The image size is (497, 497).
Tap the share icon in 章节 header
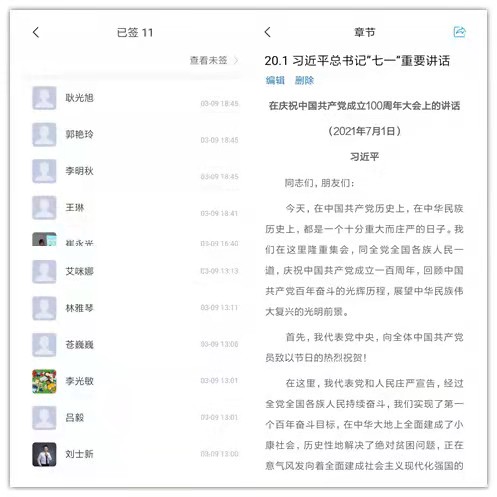click(460, 32)
